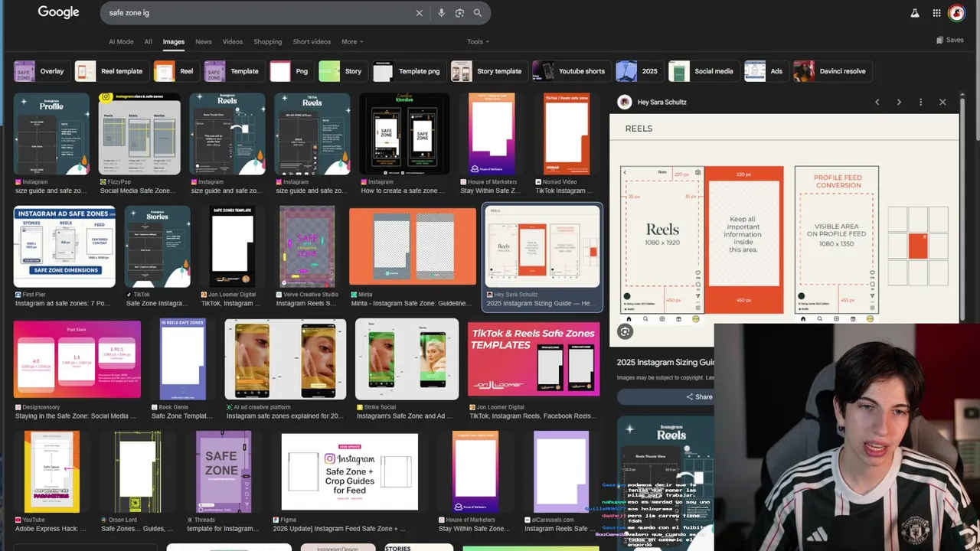Viewport: 980px width, 551px height.
Task: Open Google apps grid
Action: (x=936, y=13)
